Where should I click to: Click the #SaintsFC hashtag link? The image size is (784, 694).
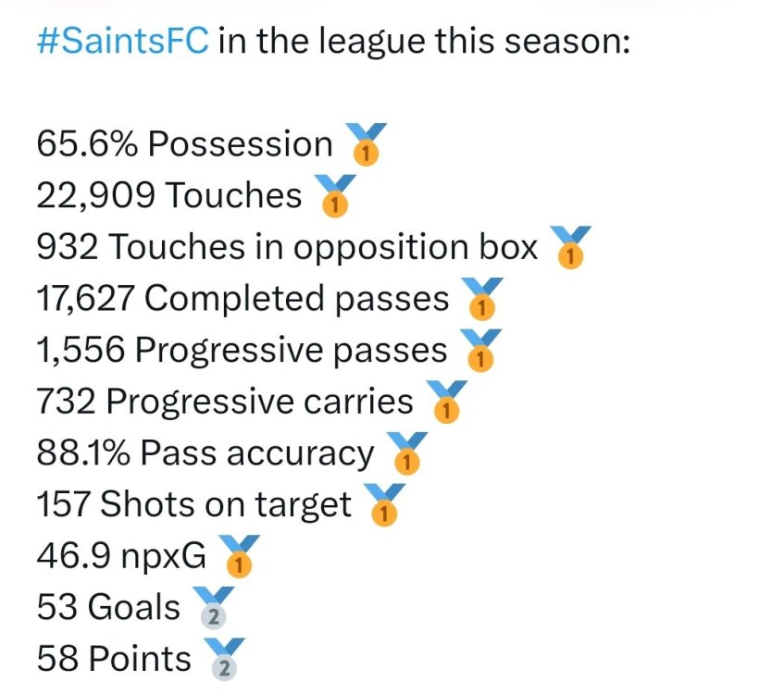(122, 43)
